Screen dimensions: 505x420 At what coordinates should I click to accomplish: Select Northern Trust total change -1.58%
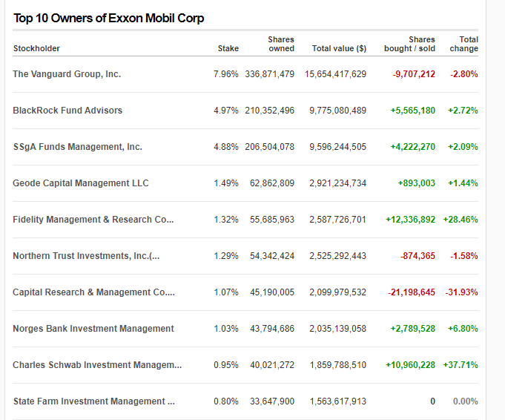(464, 256)
